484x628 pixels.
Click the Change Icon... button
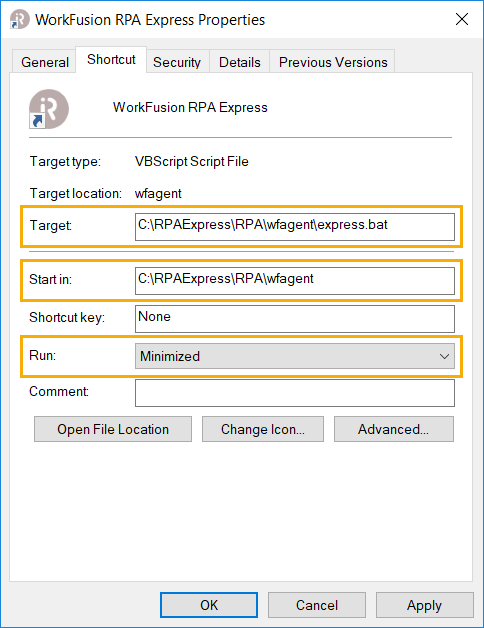[262, 429]
